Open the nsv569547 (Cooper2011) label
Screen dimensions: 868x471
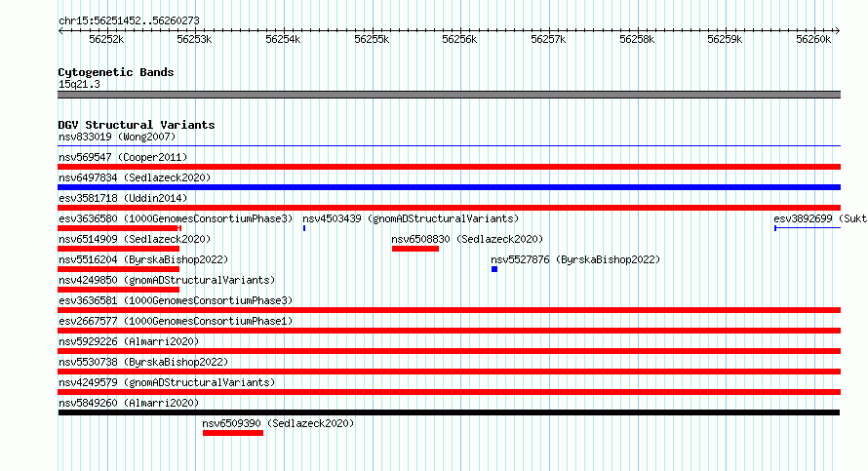123,157
